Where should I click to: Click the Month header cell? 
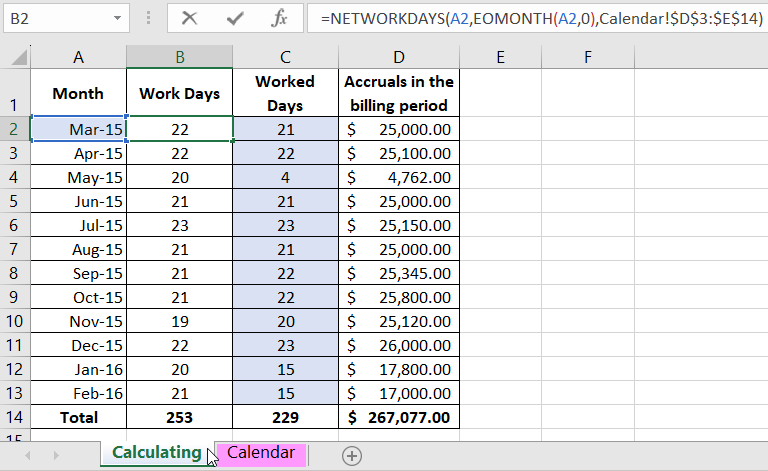[x=78, y=93]
